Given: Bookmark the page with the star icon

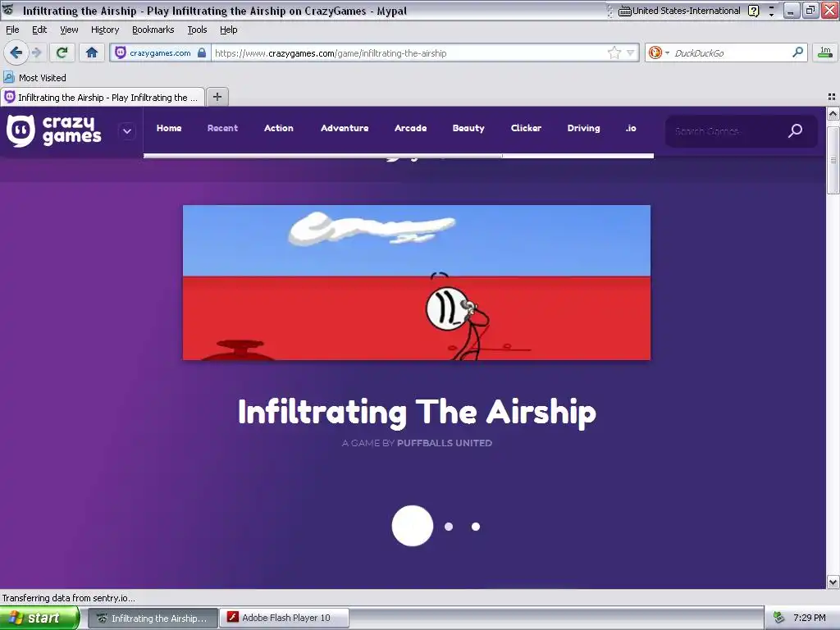Looking at the screenshot, I should [614, 52].
